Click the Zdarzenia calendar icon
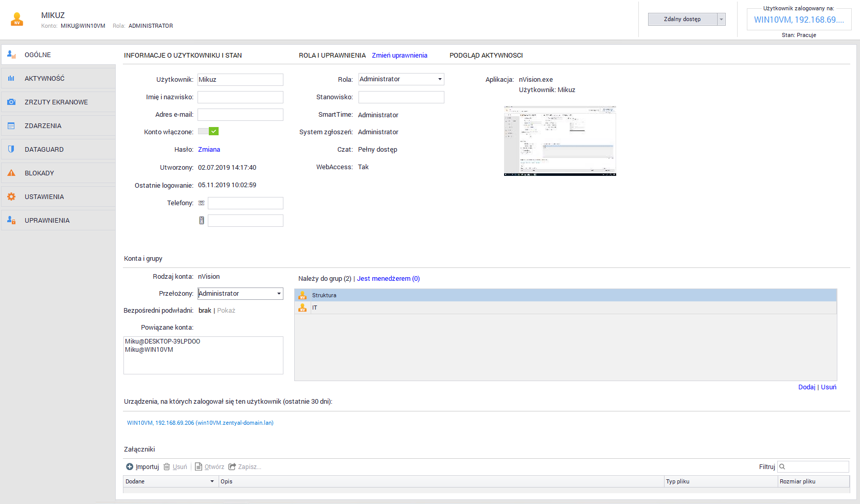860x504 pixels. tap(11, 125)
